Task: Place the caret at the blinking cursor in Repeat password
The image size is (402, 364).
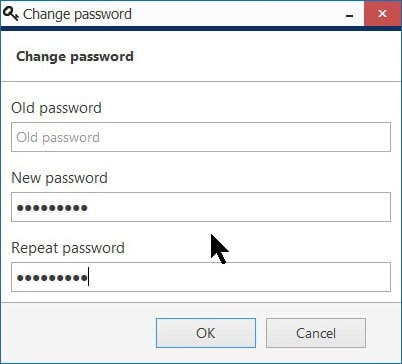Action: 88,277
